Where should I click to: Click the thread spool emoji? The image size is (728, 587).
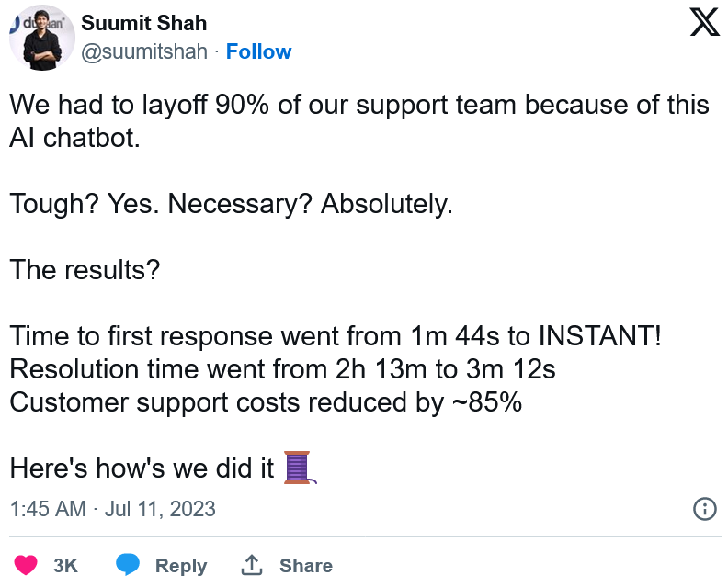pyautogui.click(x=298, y=468)
